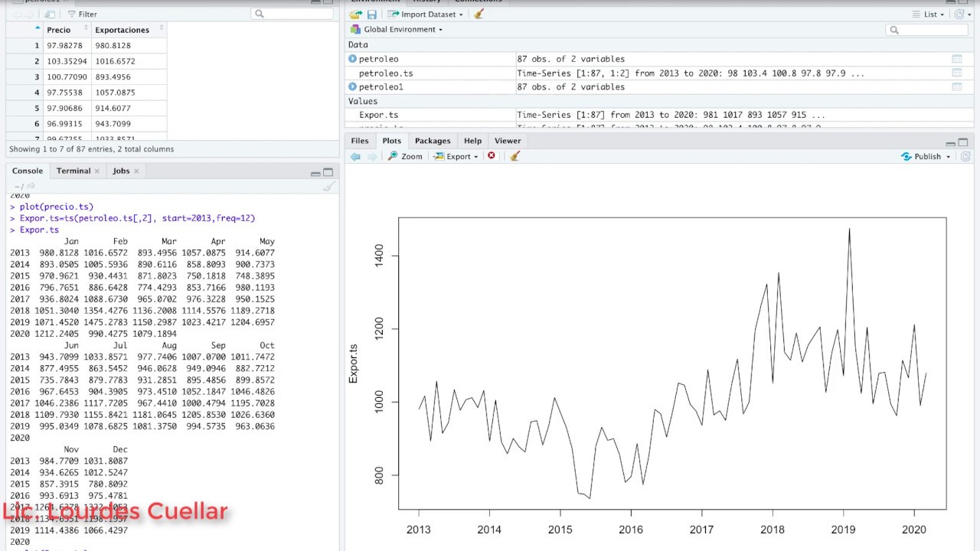
Task: Open the Global Environment dropdown
Action: click(397, 30)
